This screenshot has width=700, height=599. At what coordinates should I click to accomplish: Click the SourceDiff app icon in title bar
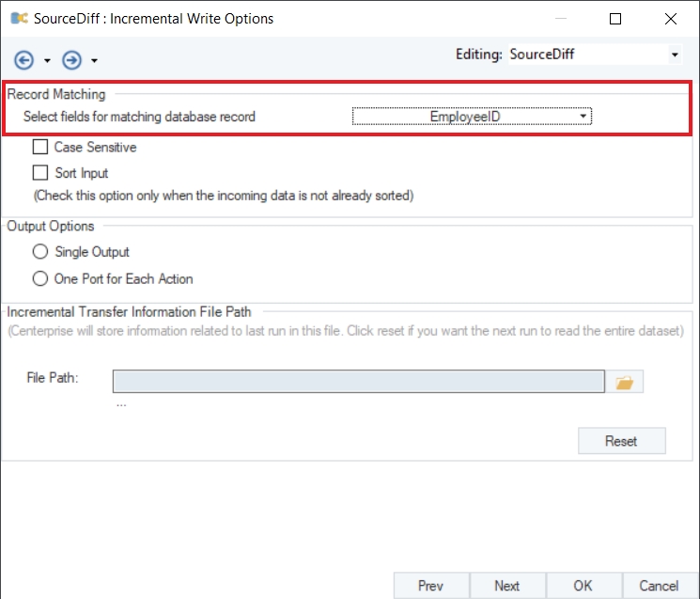coord(17,18)
